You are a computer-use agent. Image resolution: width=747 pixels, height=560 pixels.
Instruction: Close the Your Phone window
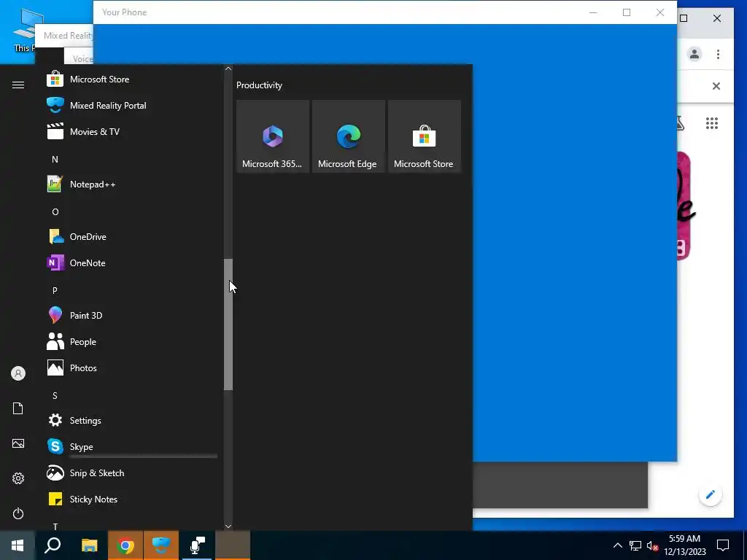659,12
